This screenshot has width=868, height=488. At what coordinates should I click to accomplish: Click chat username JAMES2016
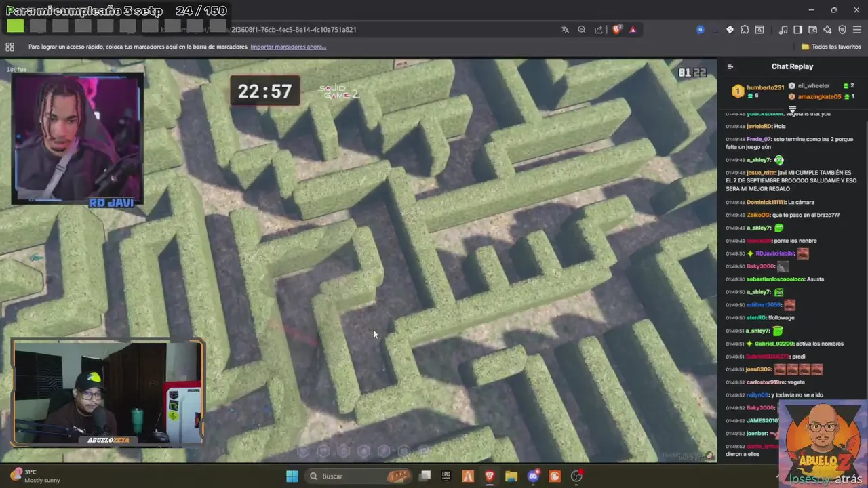(x=762, y=420)
